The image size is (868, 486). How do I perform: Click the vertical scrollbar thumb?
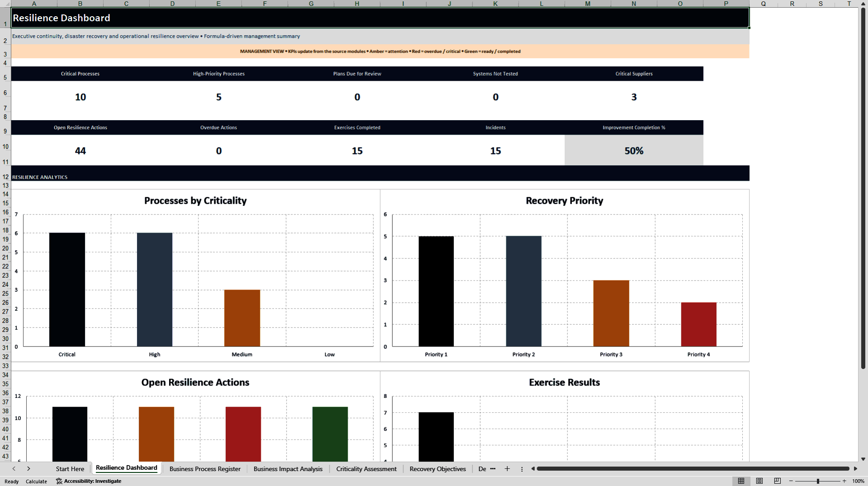point(863,188)
